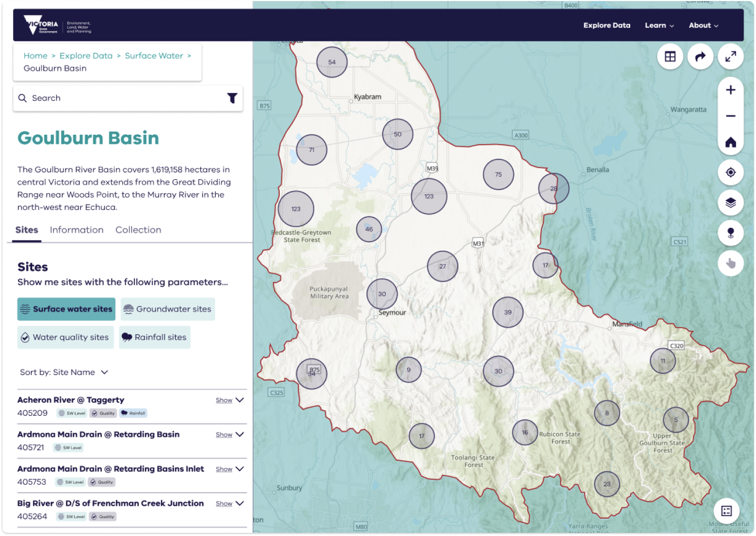Switch to the Information tab

(x=76, y=230)
